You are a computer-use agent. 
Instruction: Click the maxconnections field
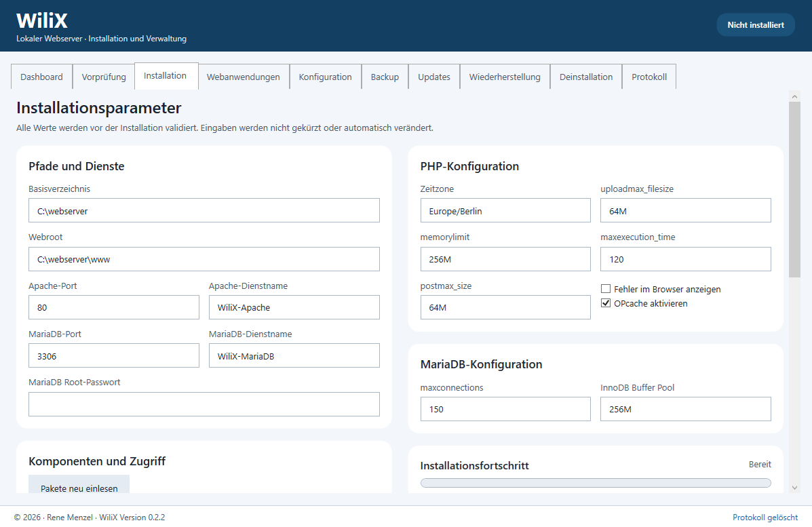click(x=505, y=409)
